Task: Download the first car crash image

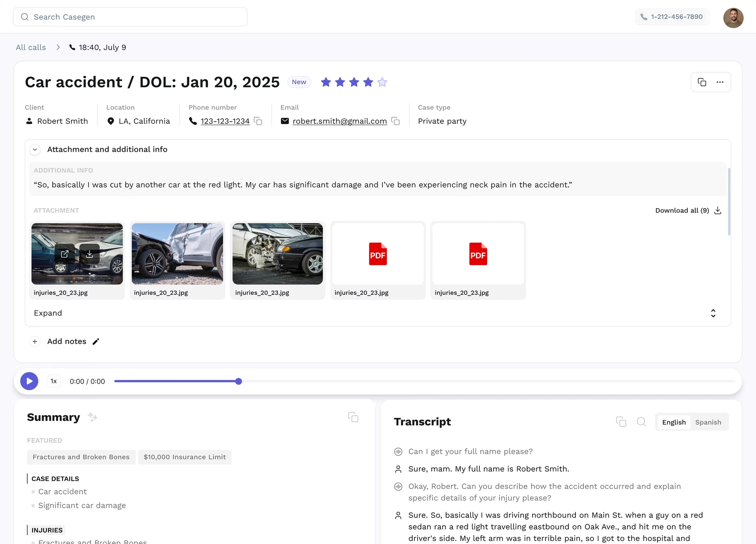Action: tap(89, 254)
